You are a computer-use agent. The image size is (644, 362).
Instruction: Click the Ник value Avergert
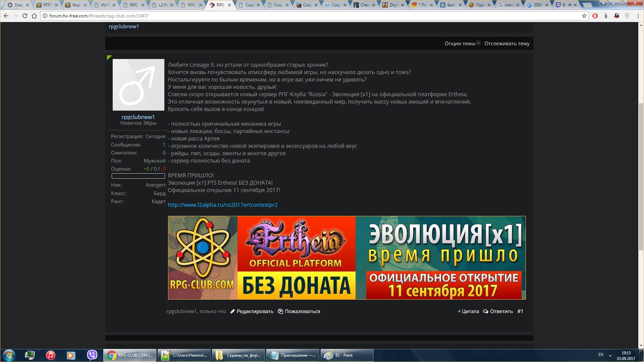pos(156,185)
